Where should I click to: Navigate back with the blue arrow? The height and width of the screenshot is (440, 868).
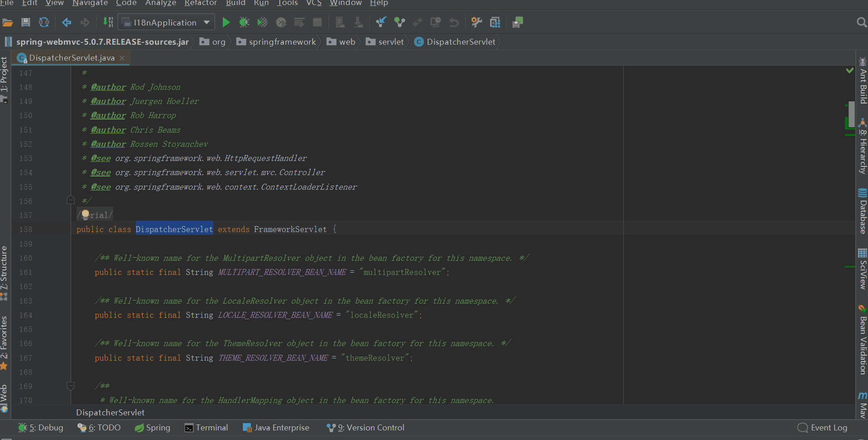point(67,22)
